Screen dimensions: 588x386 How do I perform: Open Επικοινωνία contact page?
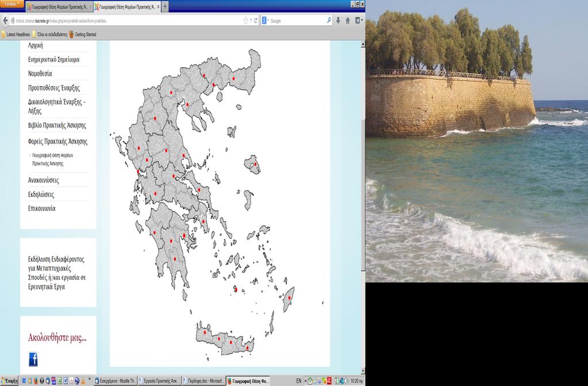click(x=41, y=209)
